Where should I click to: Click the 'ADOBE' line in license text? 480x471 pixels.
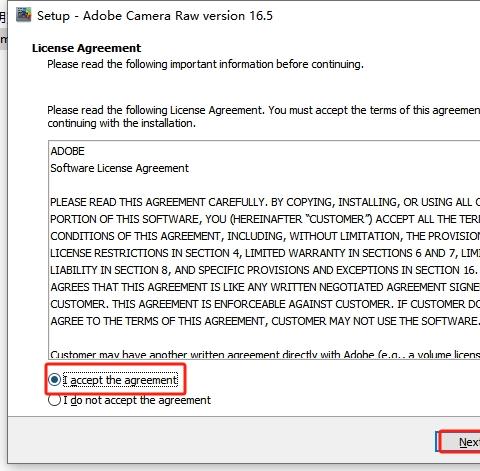coord(67,151)
